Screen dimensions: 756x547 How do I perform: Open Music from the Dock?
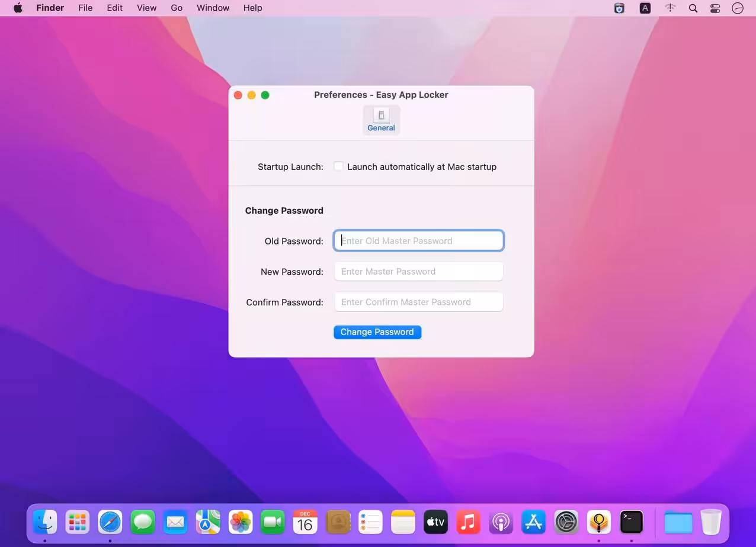coord(468,522)
